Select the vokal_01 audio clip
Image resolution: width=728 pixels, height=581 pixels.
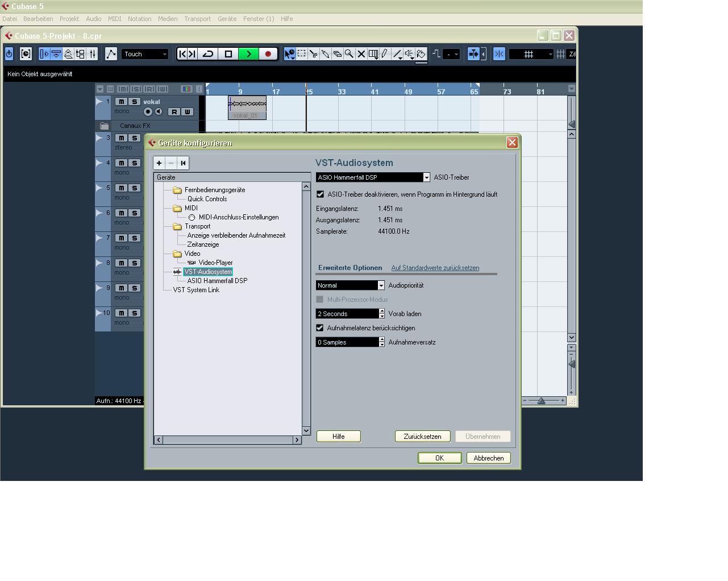(x=247, y=108)
